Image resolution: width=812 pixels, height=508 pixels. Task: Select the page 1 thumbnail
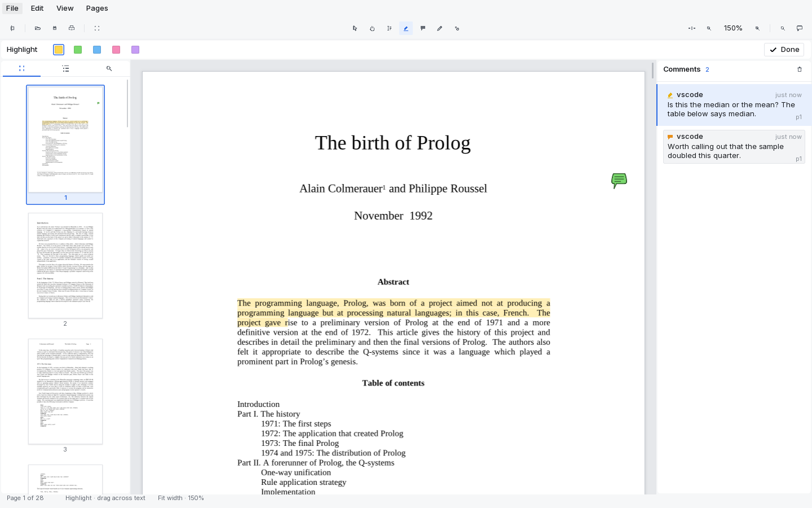pyautogui.click(x=65, y=144)
